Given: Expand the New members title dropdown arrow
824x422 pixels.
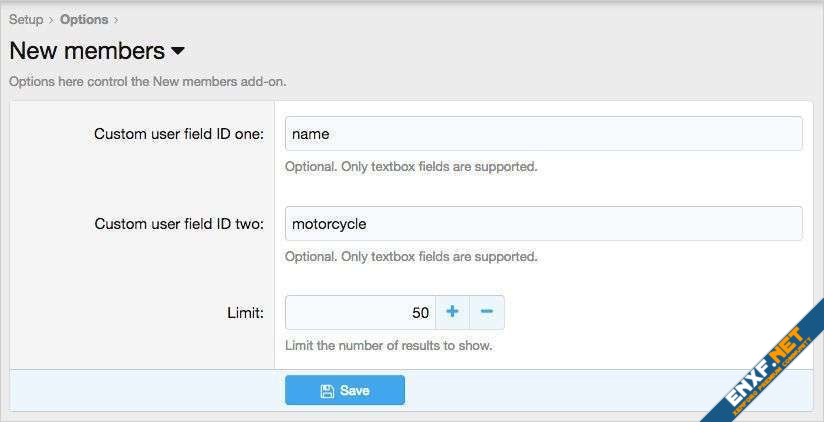Looking at the screenshot, I should click(x=178, y=51).
